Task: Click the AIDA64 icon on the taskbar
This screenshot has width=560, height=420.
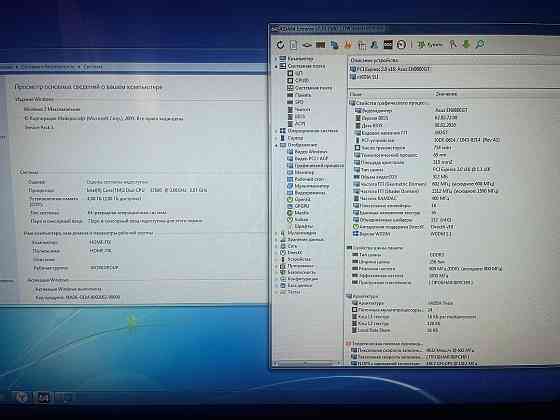Action: point(43,397)
